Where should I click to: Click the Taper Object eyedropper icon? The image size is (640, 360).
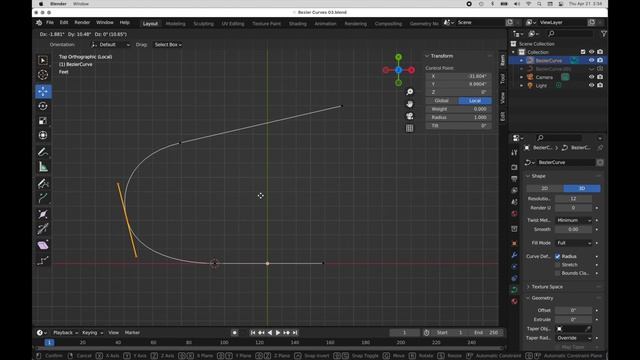coord(588,329)
